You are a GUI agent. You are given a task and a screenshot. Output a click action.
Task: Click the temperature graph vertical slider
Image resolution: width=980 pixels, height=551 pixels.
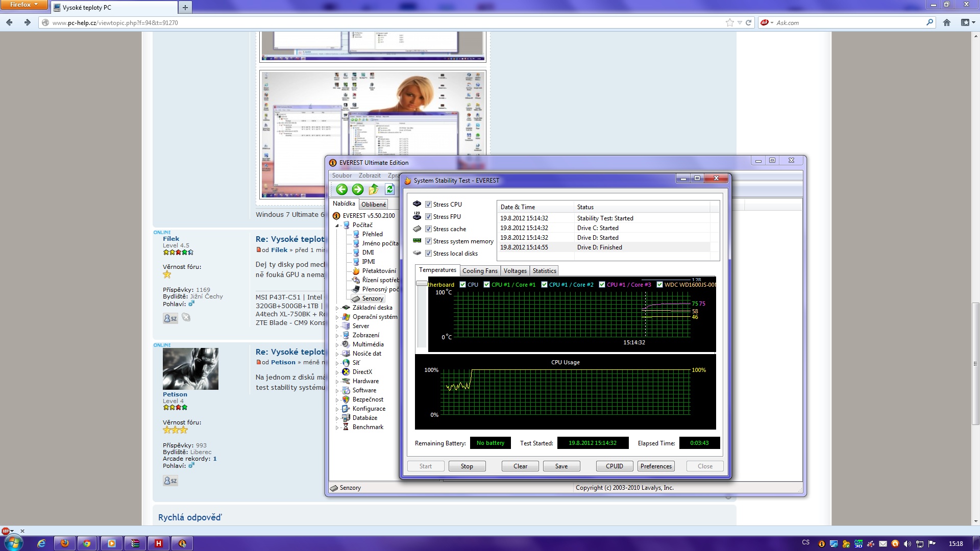click(x=422, y=284)
